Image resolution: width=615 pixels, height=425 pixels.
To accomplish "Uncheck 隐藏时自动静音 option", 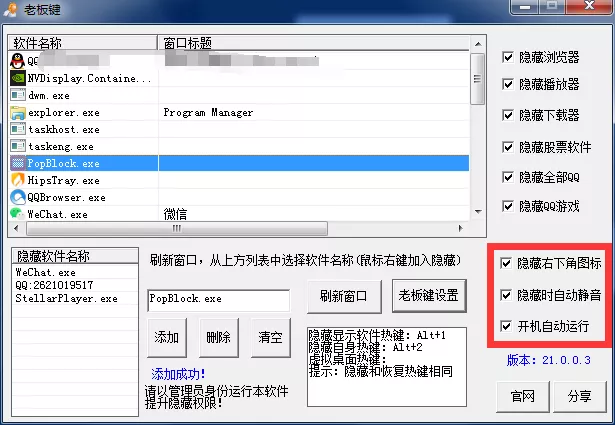I will pyautogui.click(x=506, y=295).
